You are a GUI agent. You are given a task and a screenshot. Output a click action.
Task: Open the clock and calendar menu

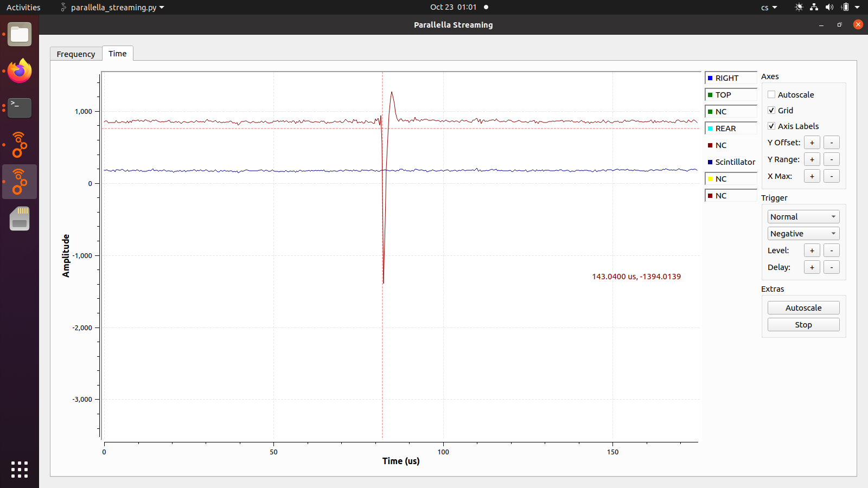click(x=454, y=7)
